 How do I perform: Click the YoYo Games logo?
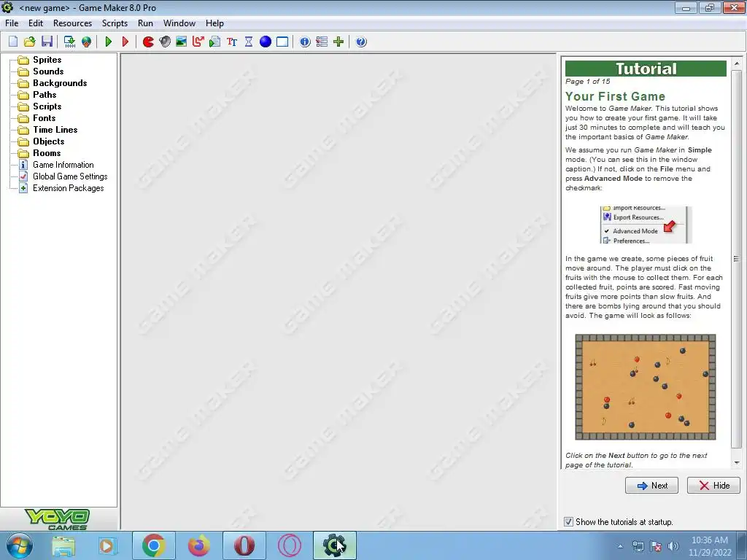coord(57,519)
